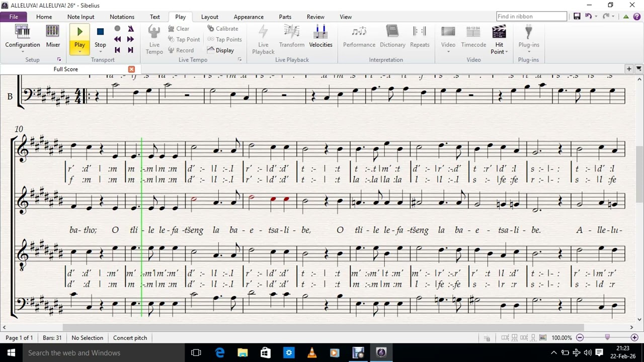Click Record in Live Tempo group
Screen dimensions: 644x362
[x=181, y=50]
